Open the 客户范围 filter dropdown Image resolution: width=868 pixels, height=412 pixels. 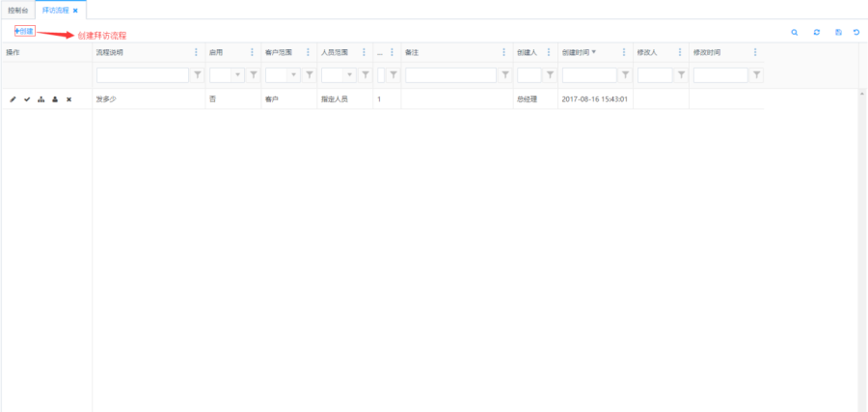click(293, 74)
